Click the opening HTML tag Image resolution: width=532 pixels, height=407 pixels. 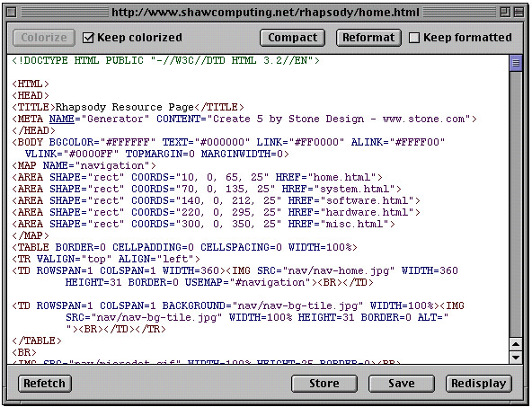click(31, 84)
